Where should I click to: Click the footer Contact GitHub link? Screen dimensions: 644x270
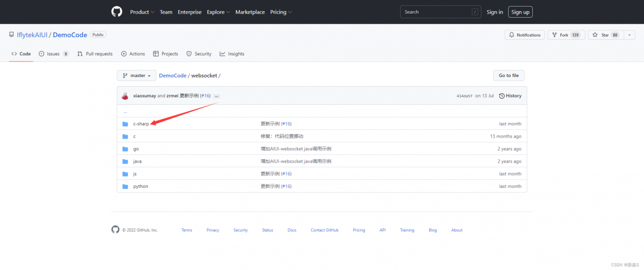(x=325, y=230)
